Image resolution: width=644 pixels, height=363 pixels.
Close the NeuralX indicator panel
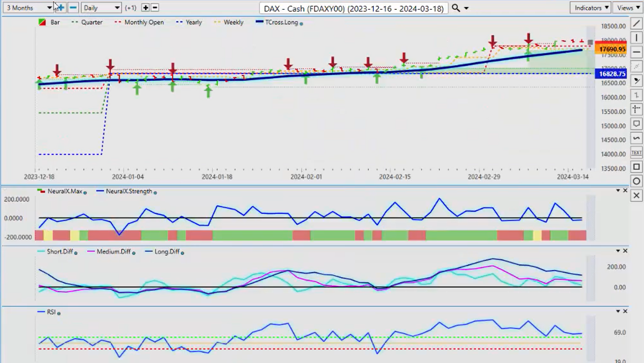coord(625,191)
